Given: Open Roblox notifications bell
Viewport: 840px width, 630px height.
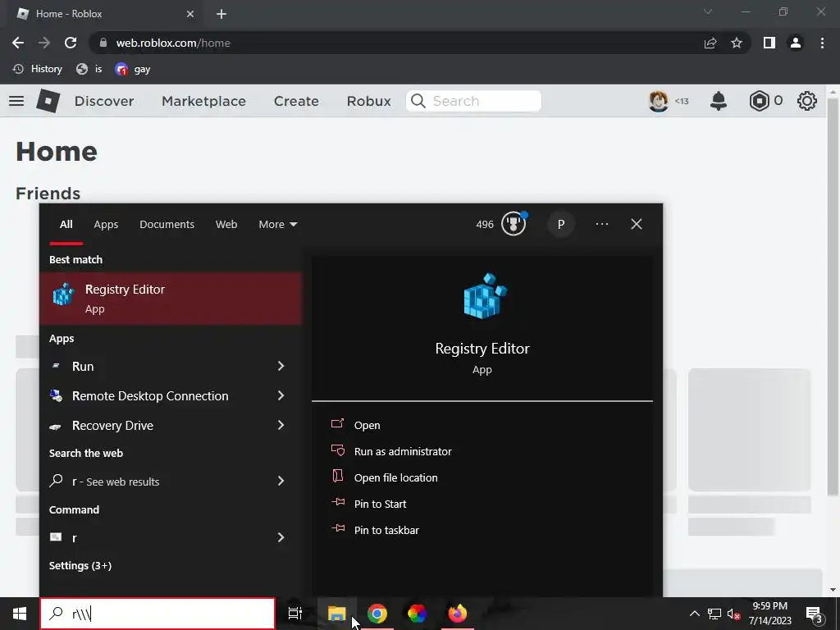Looking at the screenshot, I should coord(719,101).
